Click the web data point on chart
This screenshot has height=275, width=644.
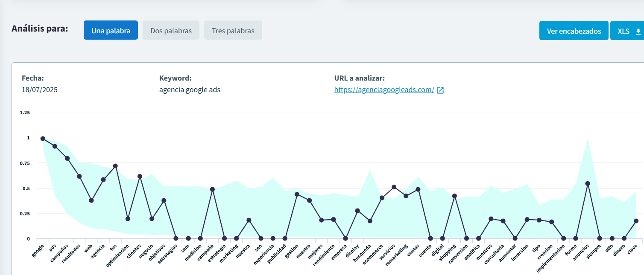(91, 200)
